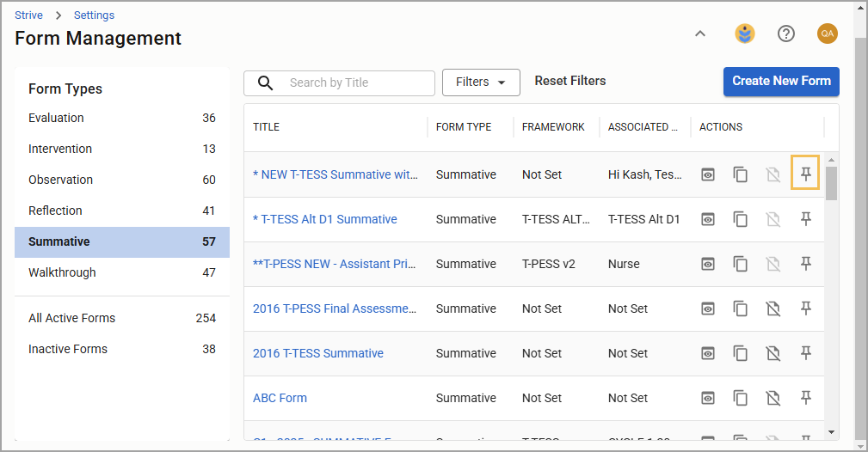The width and height of the screenshot is (868, 452).
Task: Click the 'T-PESS v2' framework cell
Action: 549,265
